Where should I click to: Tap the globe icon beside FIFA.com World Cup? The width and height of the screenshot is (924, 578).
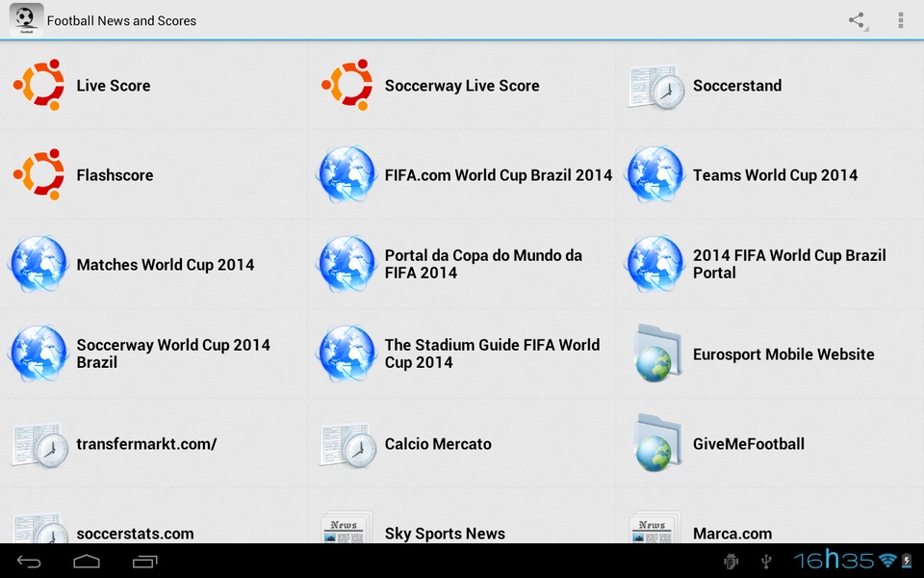click(347, 174)
